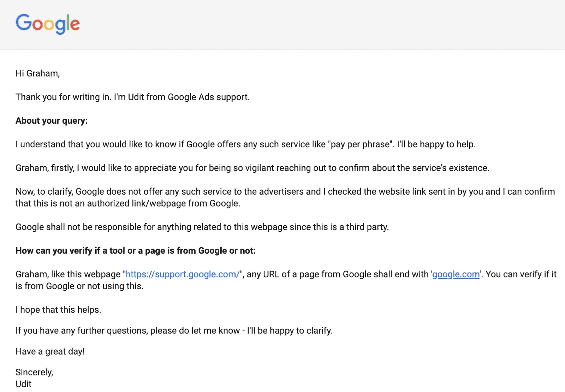Click the 'How can you verify' bold heading
Viewport: 565px width, 392px height.
136,251
